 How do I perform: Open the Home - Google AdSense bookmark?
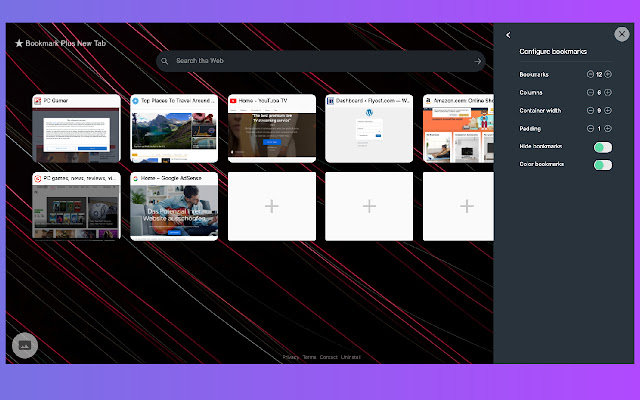click(x=173, y=206)
